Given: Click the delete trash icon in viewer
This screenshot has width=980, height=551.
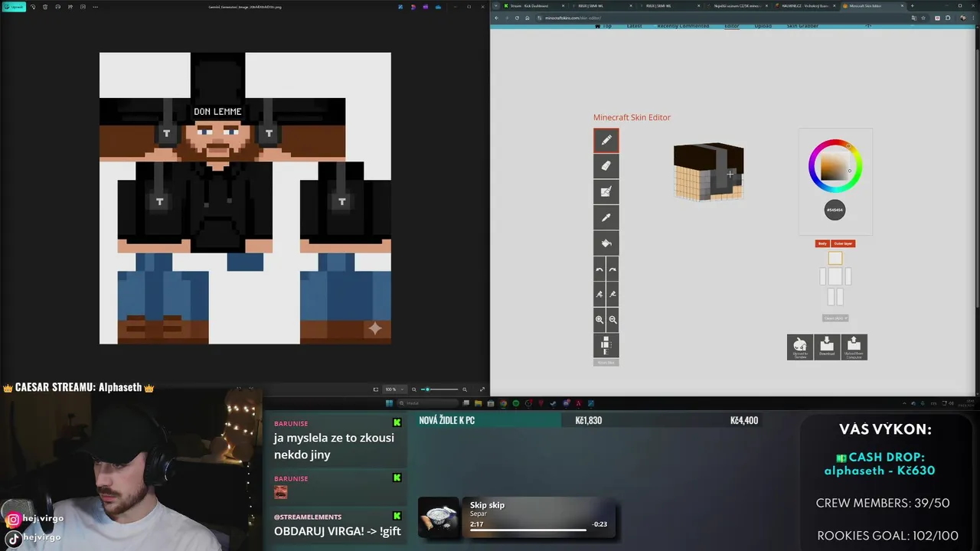Looking at the screenshot, I should (45, 7).
